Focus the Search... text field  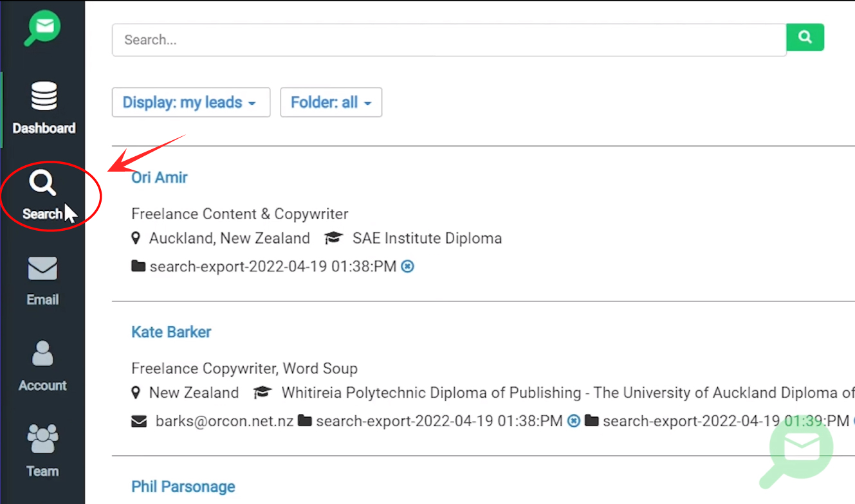tap(449, 40)
